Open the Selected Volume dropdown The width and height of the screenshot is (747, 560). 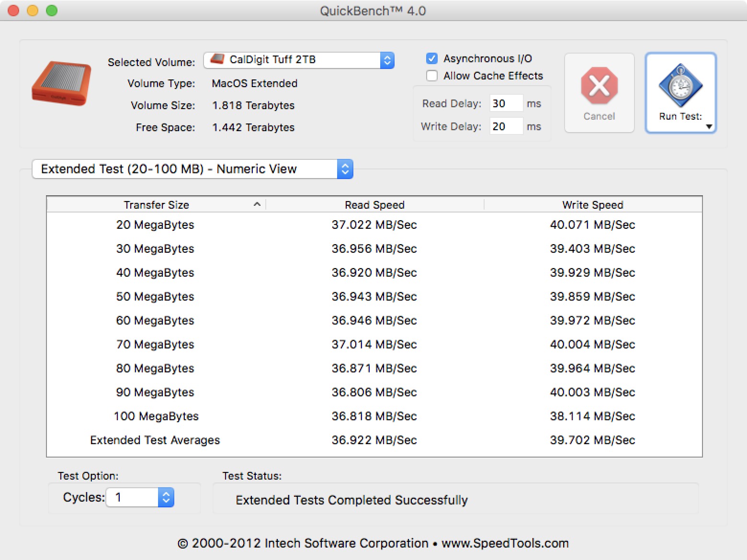[x=387, y=60]
